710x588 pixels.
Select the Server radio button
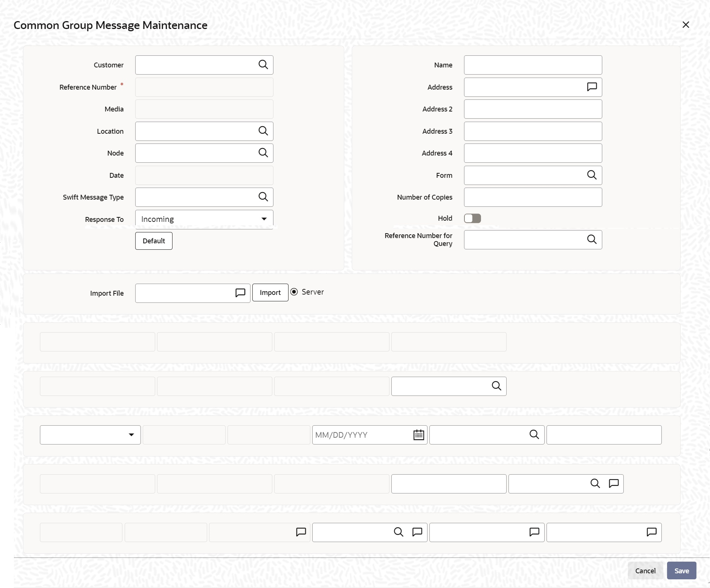click(294, 292)
